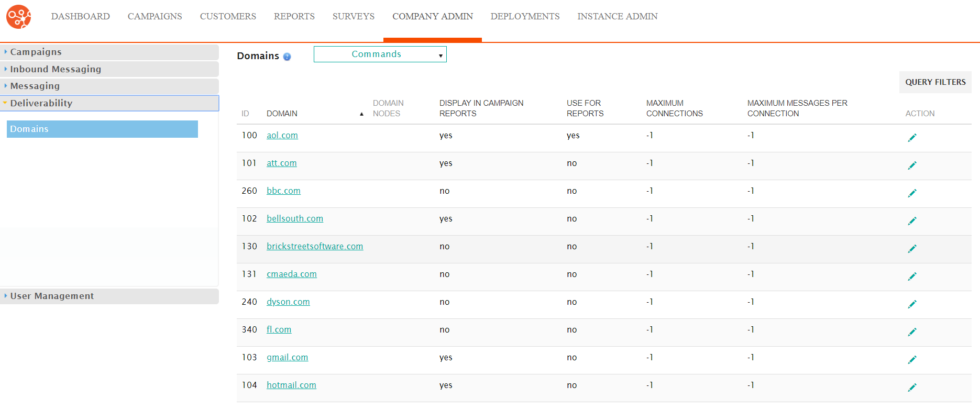The height and width of the screenshot is (409, 980).
Task: Collapse the Deliverability section
Action: (x=109, y=103)
